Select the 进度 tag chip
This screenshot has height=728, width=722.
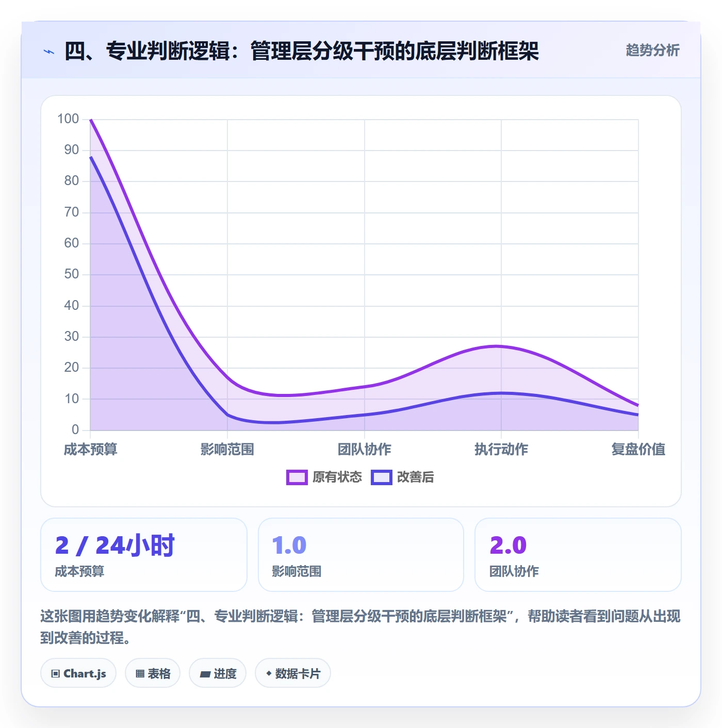pos(218,673)
